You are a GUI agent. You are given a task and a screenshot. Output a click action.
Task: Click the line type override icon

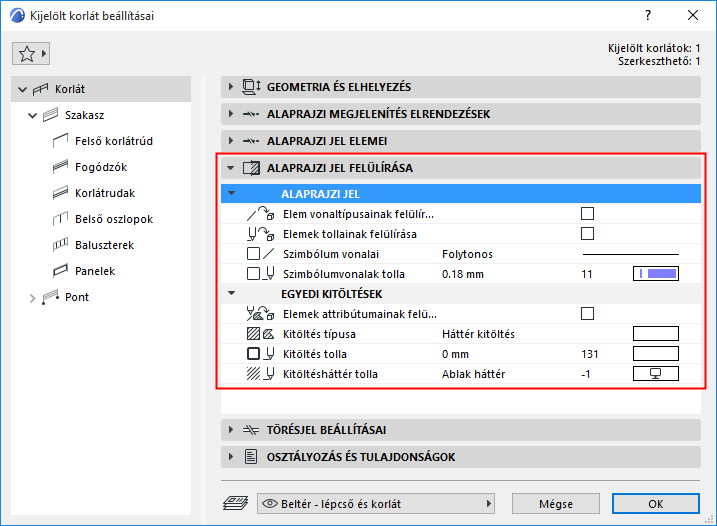tap(260, 214)
